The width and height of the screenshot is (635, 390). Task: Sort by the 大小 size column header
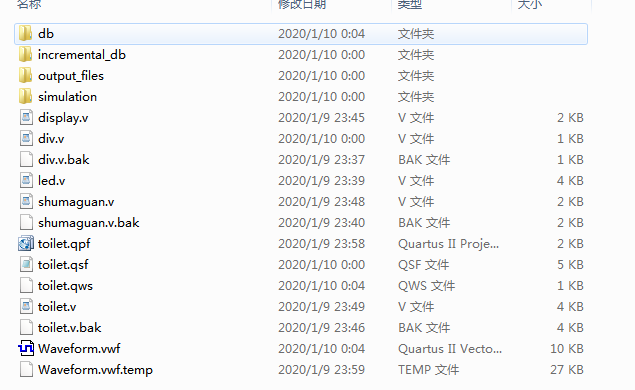tap(530, 4)
